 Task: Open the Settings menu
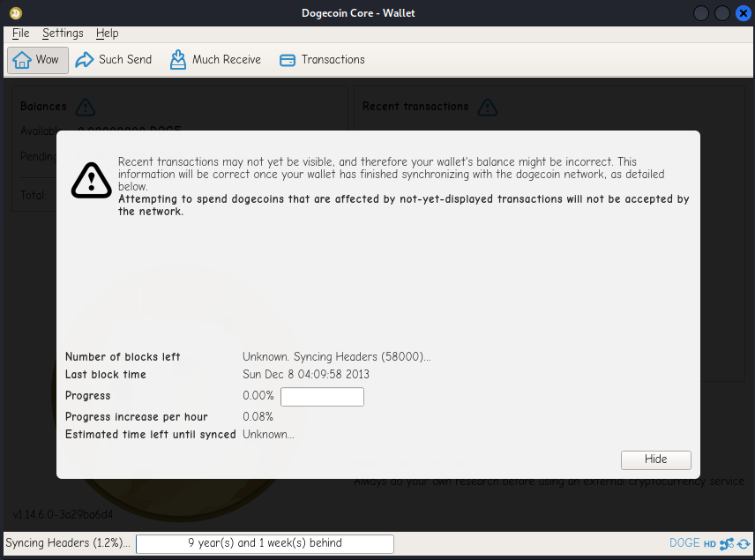63,34
